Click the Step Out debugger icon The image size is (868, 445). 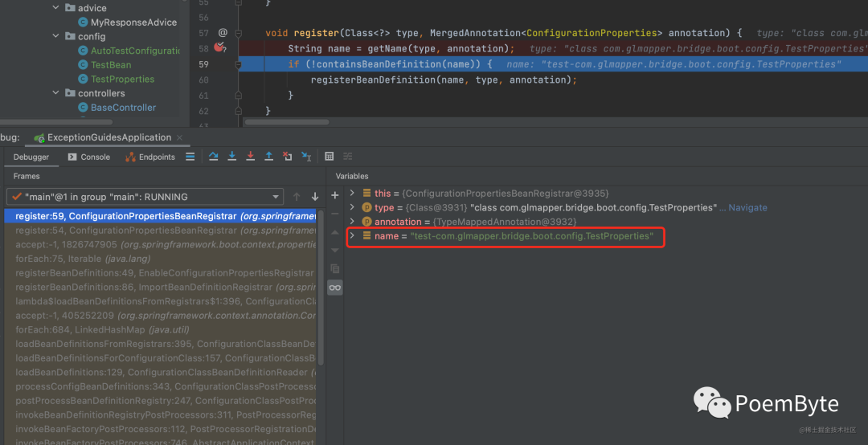[x=269, y=157]
